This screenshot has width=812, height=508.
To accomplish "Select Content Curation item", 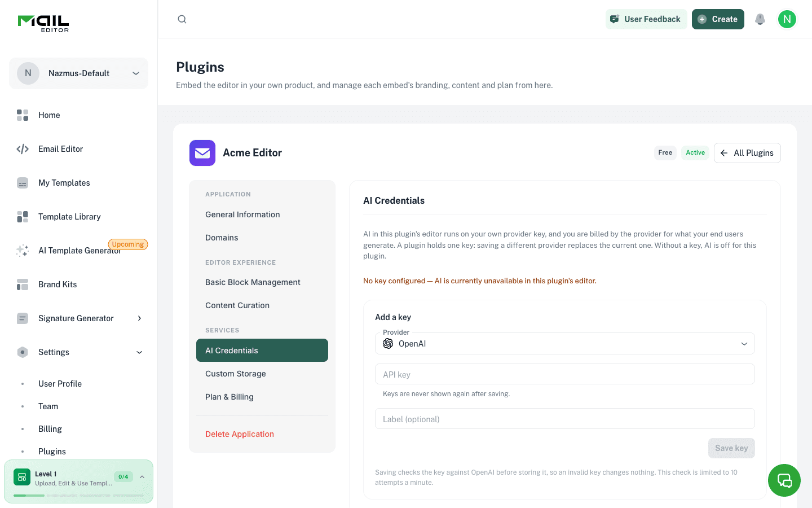I will coord(262,305).
